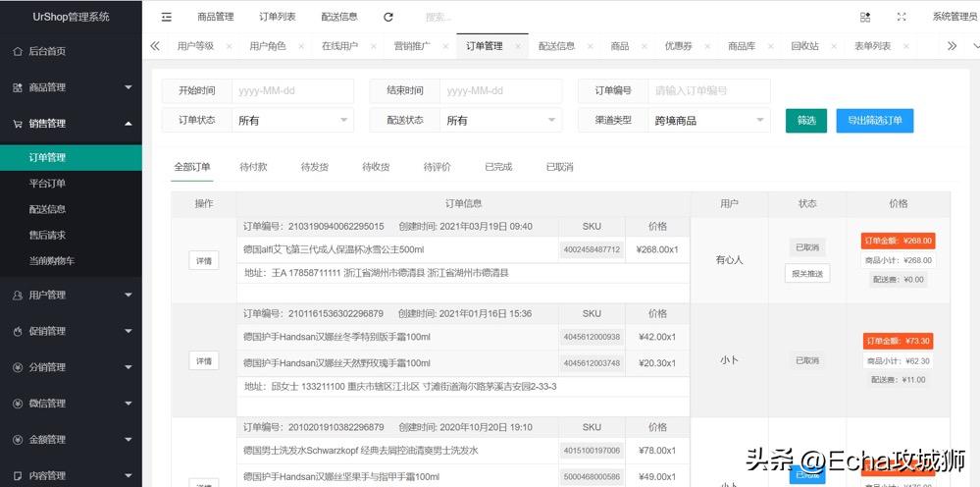
Task: Close the 营销推广 tab
Action: click(445, 46)
